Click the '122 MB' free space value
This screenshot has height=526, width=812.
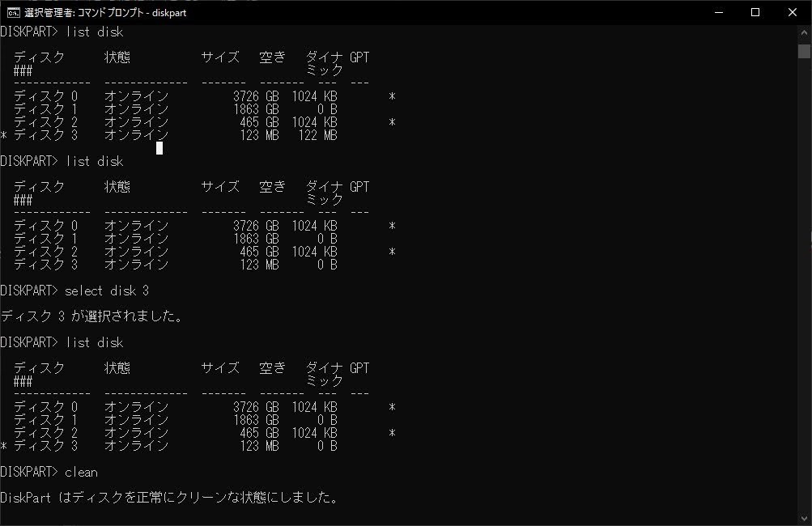(317, 136)
